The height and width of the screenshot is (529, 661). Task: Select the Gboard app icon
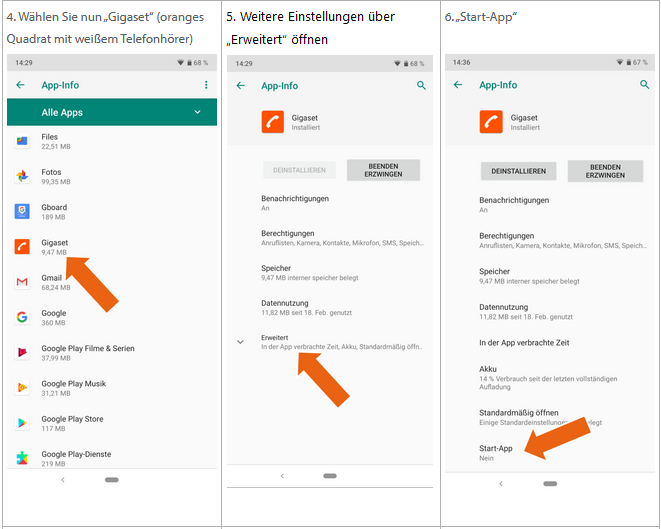pos(22,211)
